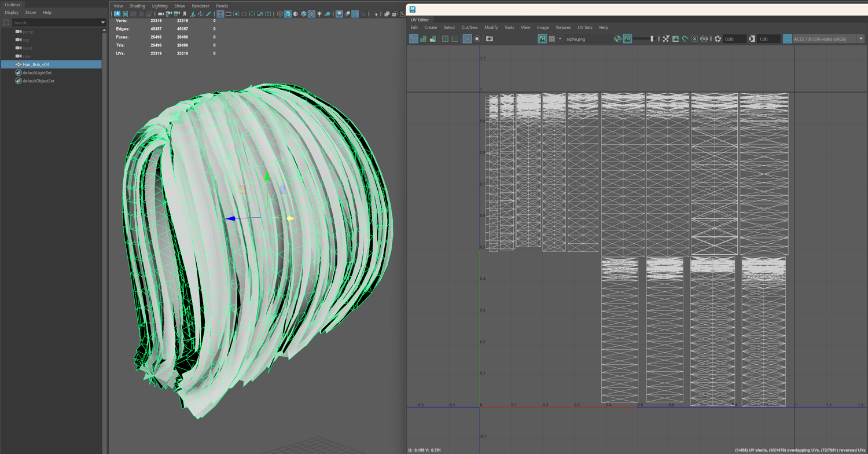Open the Panels menu in the viewport

222,6
